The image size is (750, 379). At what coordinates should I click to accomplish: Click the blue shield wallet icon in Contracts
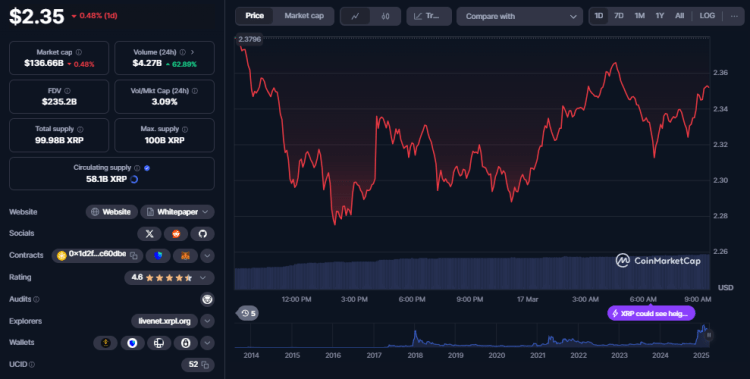tap(158, 256)
